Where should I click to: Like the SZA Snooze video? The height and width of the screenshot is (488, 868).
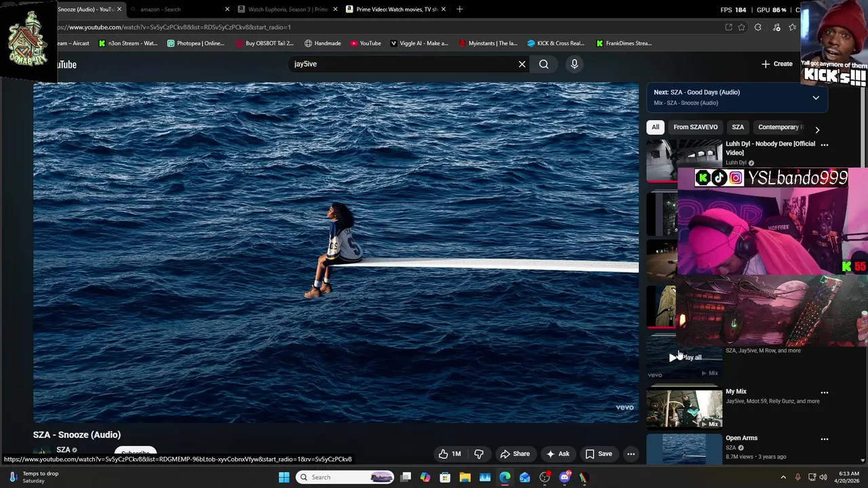450,454
